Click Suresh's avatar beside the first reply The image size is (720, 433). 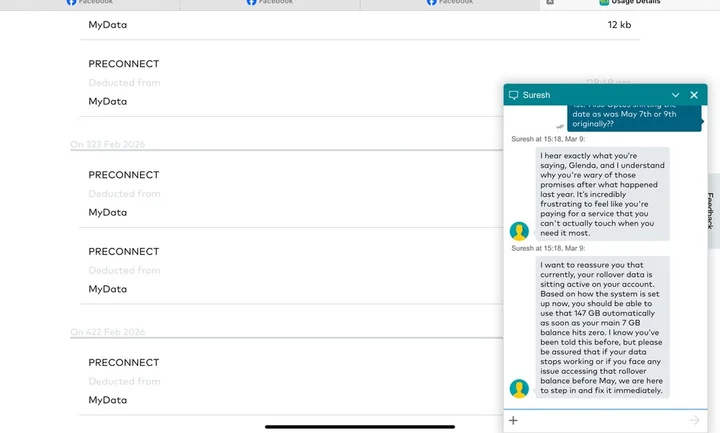click(x=519, y=231)
